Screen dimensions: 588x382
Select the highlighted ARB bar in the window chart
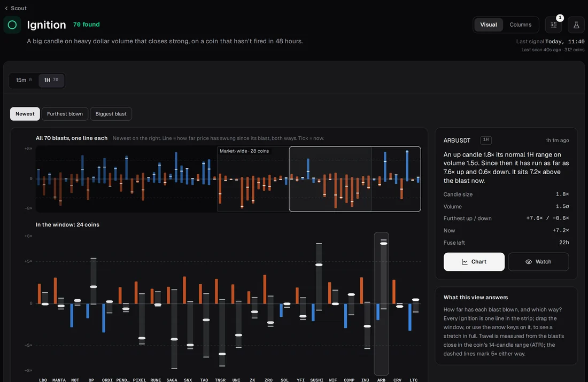(x=381, y=303)
